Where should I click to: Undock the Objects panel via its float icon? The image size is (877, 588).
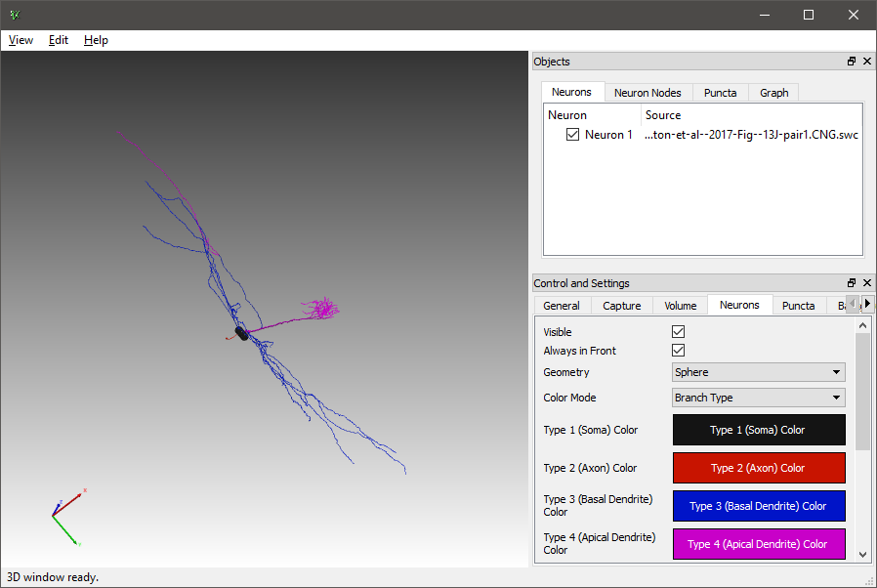(x=851, y=61)
